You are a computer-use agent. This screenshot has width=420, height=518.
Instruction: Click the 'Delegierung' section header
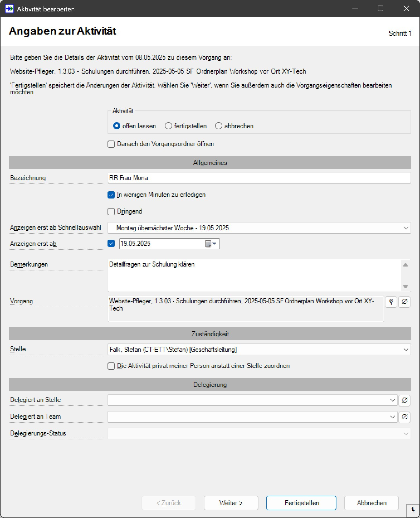point(210,385)
